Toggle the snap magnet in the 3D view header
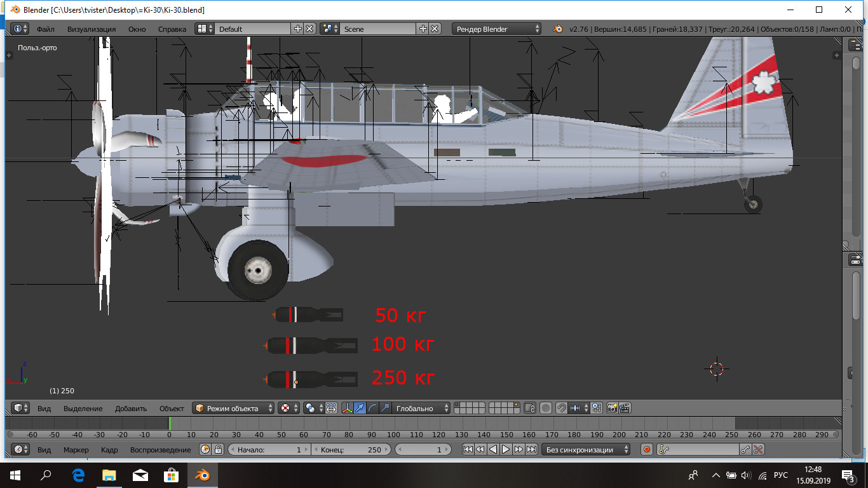868x488 pixels. (x=562, y=408)
